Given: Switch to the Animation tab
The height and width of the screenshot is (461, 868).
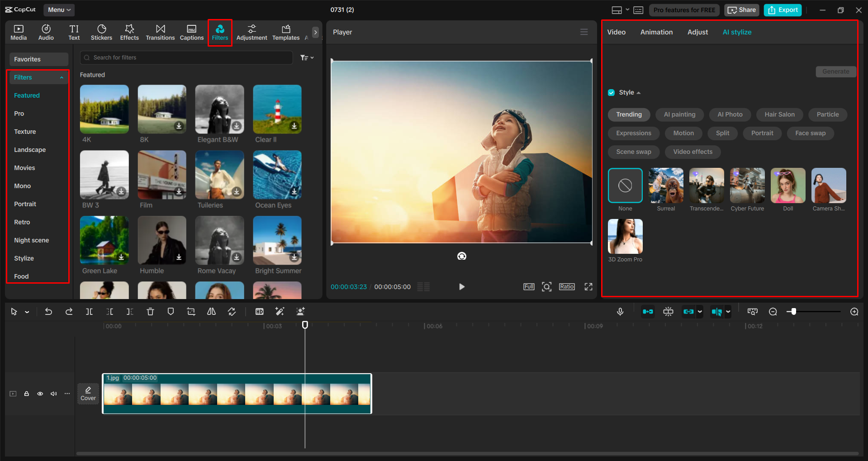Looking at the screenshot, I should [656, 32].
